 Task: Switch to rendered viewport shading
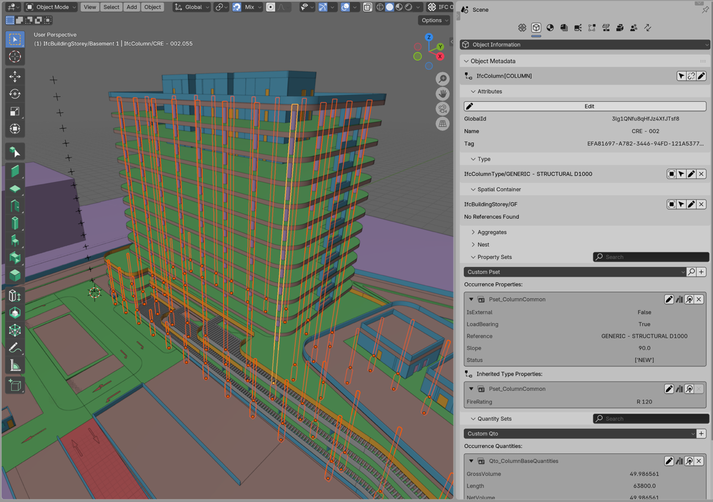408,7
